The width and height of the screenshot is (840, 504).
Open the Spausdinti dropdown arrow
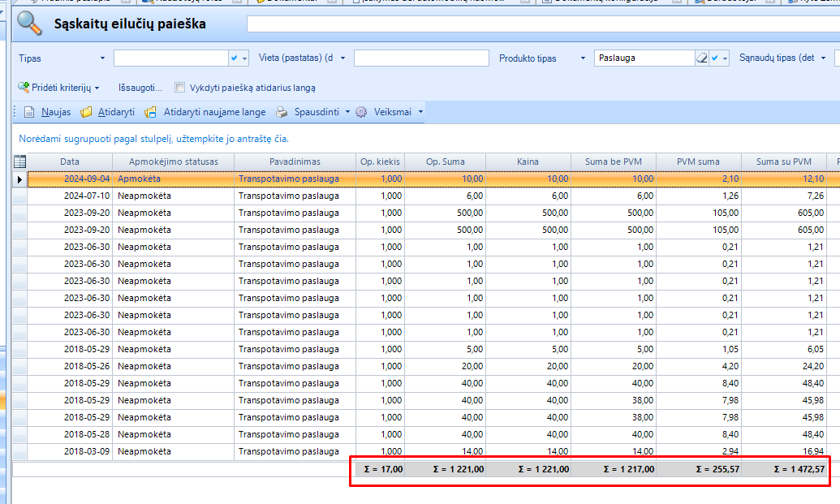pyautogui.click(x=347, y=112)
